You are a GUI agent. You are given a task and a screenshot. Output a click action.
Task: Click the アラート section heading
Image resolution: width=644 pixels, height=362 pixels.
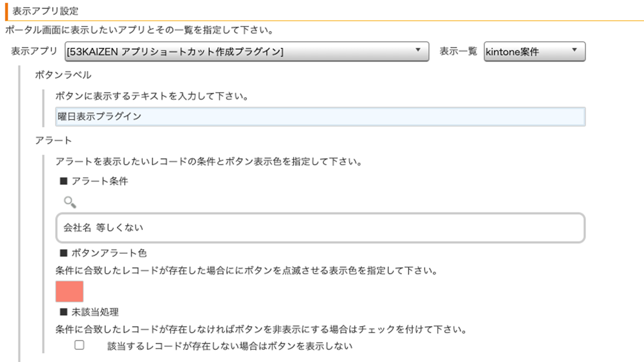53,140
